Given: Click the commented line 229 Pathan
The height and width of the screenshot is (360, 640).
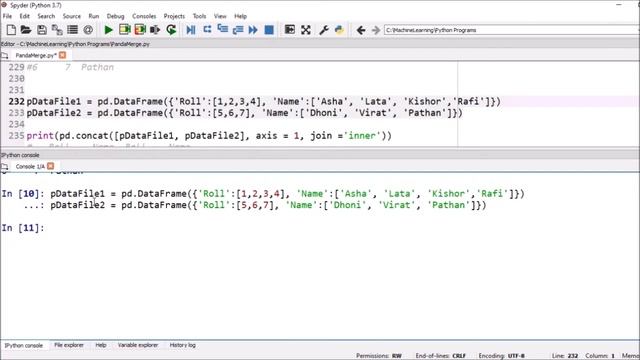Looking at the screenshot, I should click(x=70, y=67).
